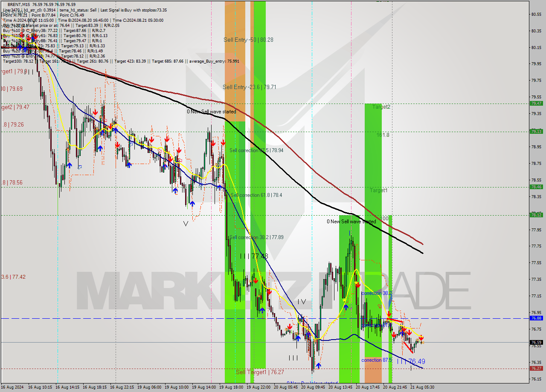This screenshot has width=546, height=392.
Task: Click the 79.95 price axis value
Action: pos(536,64)
